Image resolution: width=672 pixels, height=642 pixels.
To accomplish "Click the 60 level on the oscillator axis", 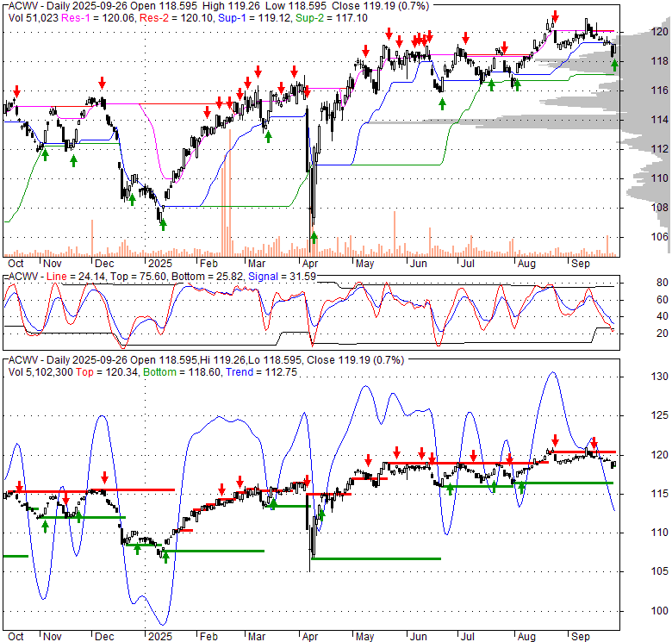I will [x=663, y=300].
